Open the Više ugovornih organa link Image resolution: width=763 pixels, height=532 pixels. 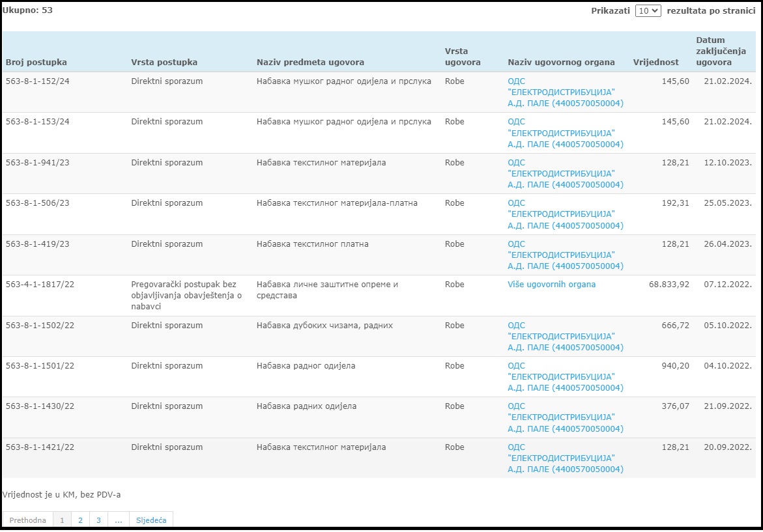coord(551,285)
